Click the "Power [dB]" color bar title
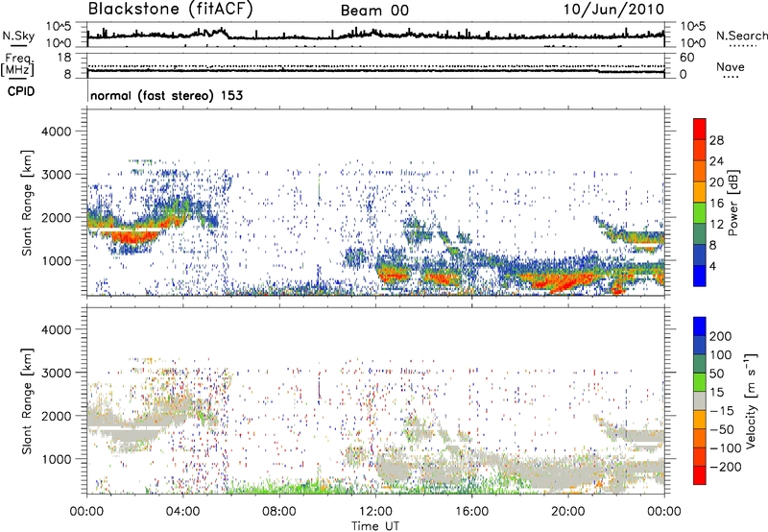This screenshot has height=532, width=768. (732, 203)
